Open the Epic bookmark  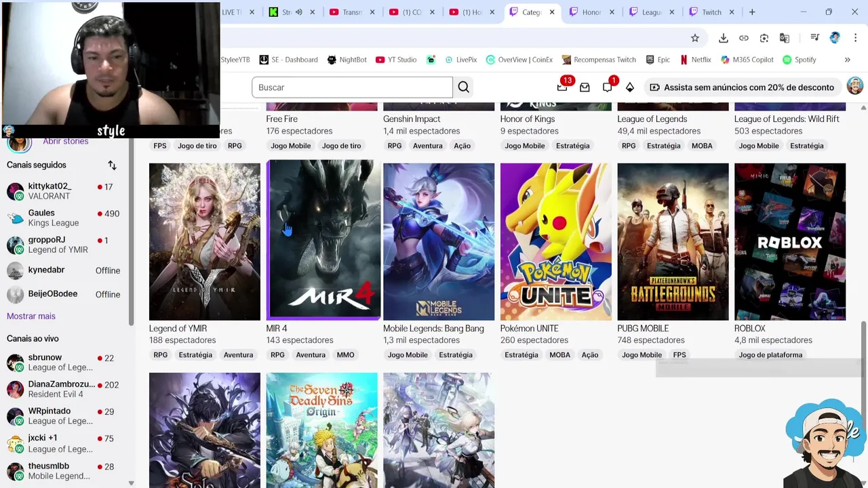click(x=658, y=60)
